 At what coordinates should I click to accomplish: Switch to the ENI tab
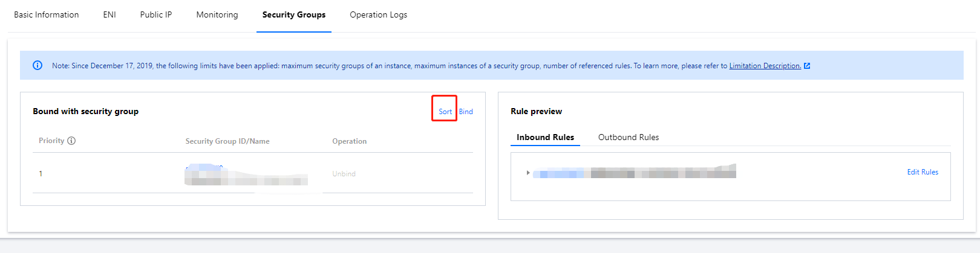coord(109,14)
